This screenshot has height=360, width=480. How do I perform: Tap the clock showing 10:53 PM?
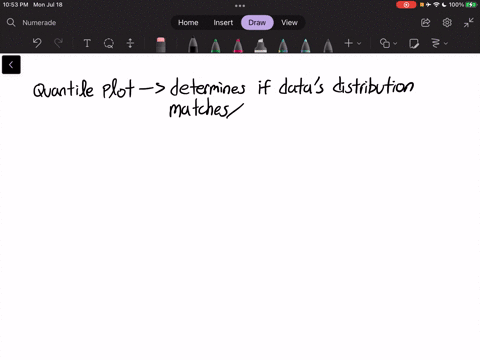click(x=15, y=5)
